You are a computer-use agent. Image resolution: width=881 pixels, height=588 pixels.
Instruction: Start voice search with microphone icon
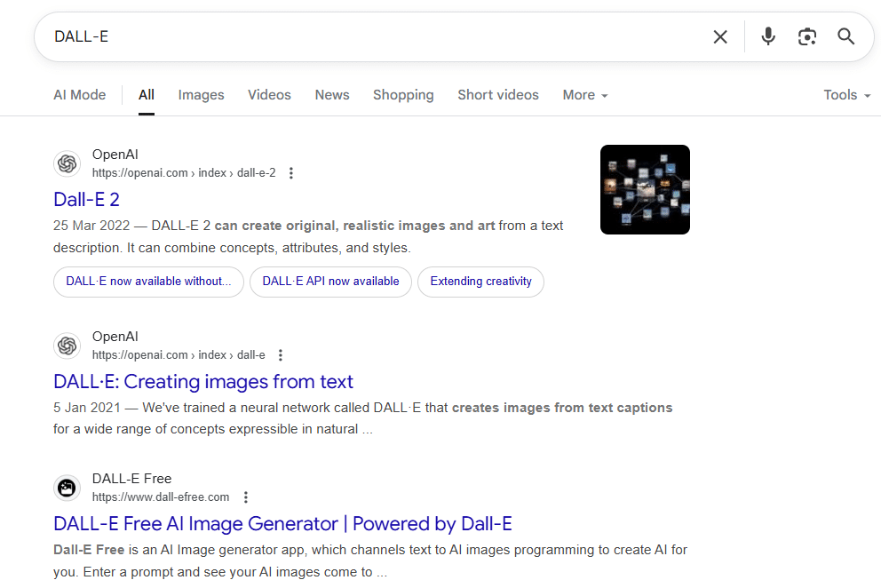pyautogui.click(x=768, y=36)
